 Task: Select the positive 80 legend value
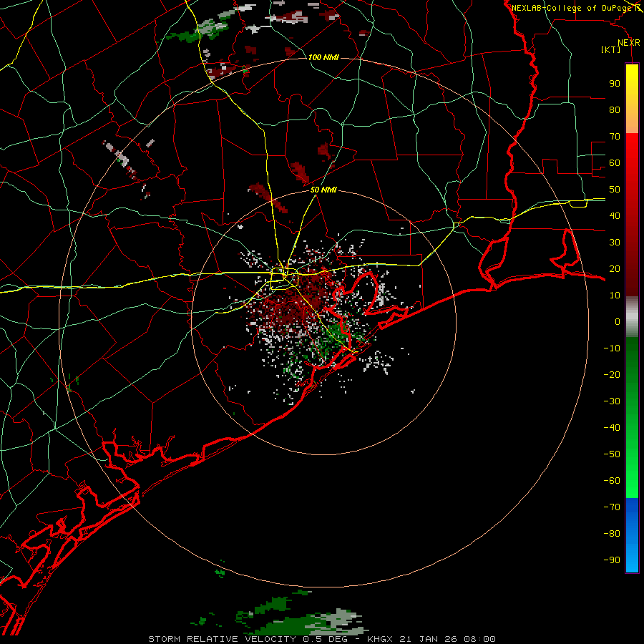point(615,109)
